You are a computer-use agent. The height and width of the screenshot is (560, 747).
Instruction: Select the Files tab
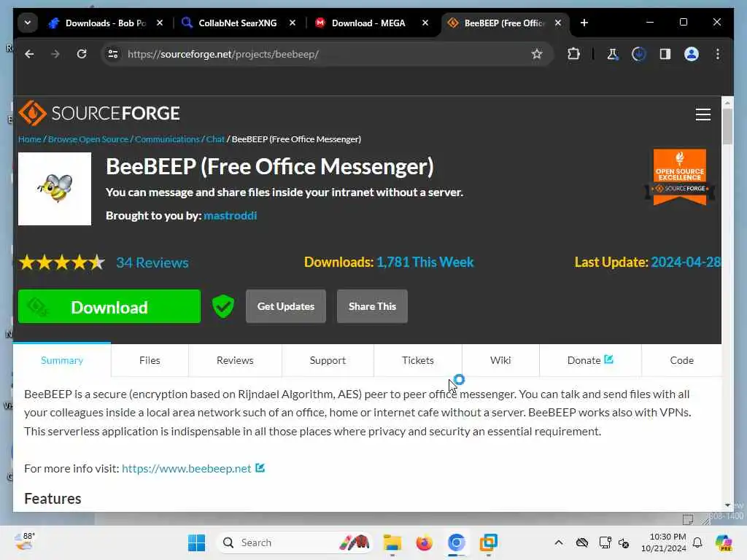coord(150,360)
